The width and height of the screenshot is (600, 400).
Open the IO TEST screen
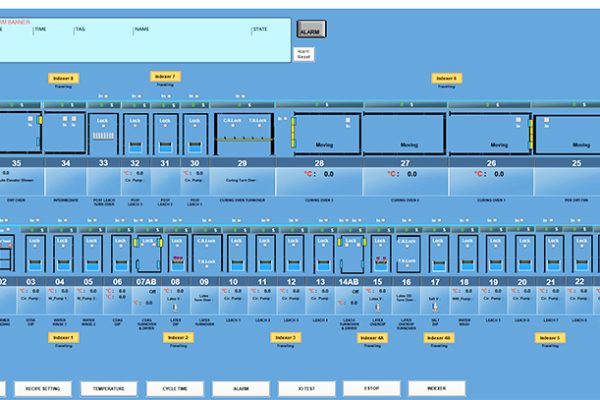pyautogui.click(x=307, y=389)
